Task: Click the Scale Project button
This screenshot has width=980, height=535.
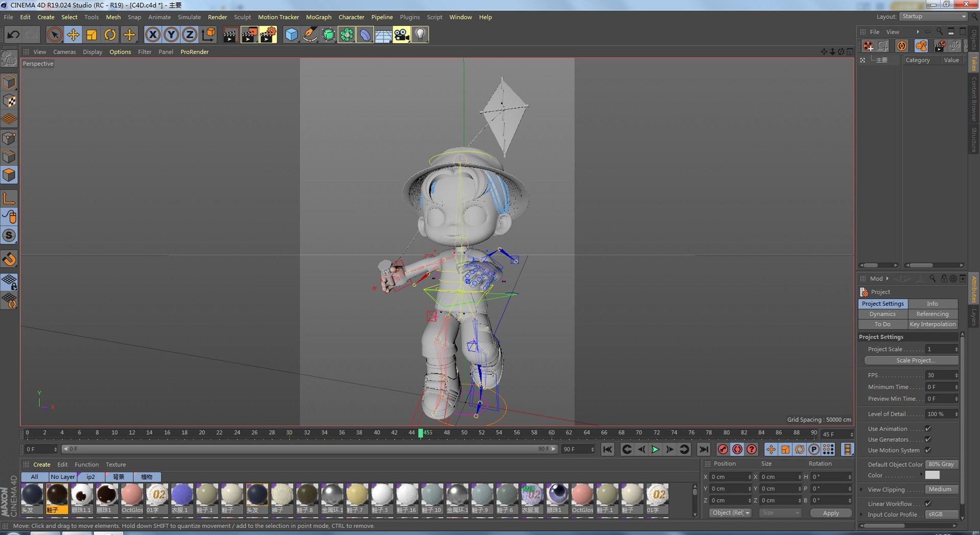Action: pyautogui.click(x=911, y=360)
